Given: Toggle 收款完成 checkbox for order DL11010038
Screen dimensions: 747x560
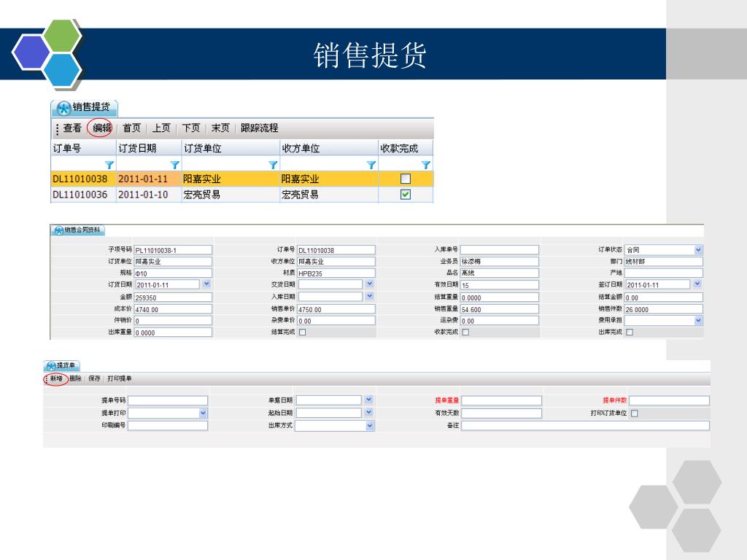Looking at the screenshot, I should tap(406, 179).
